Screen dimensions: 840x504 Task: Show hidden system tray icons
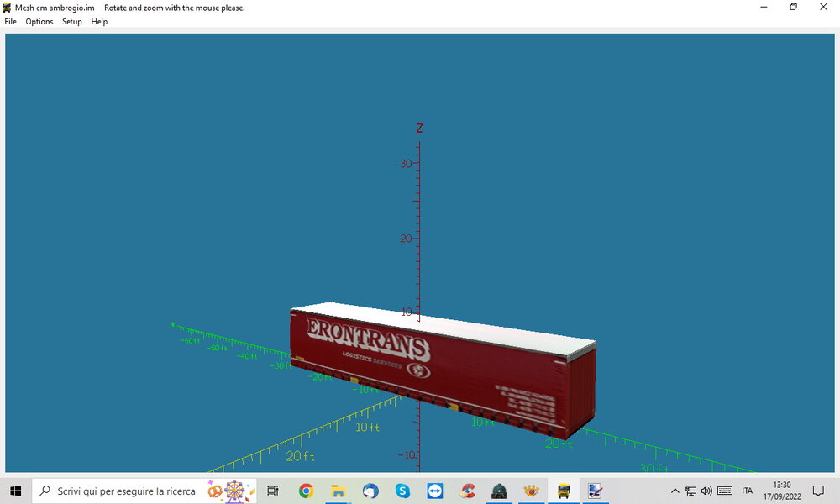pos(675,491)
